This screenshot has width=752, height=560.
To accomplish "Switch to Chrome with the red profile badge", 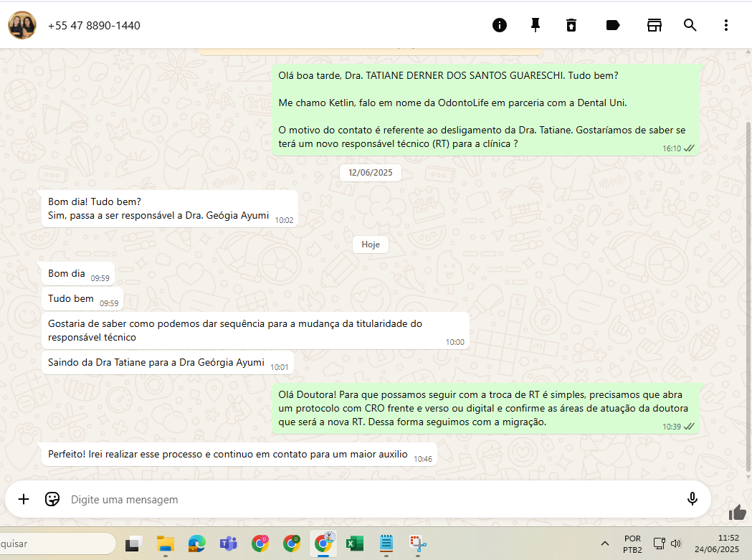I will point(260,544).
